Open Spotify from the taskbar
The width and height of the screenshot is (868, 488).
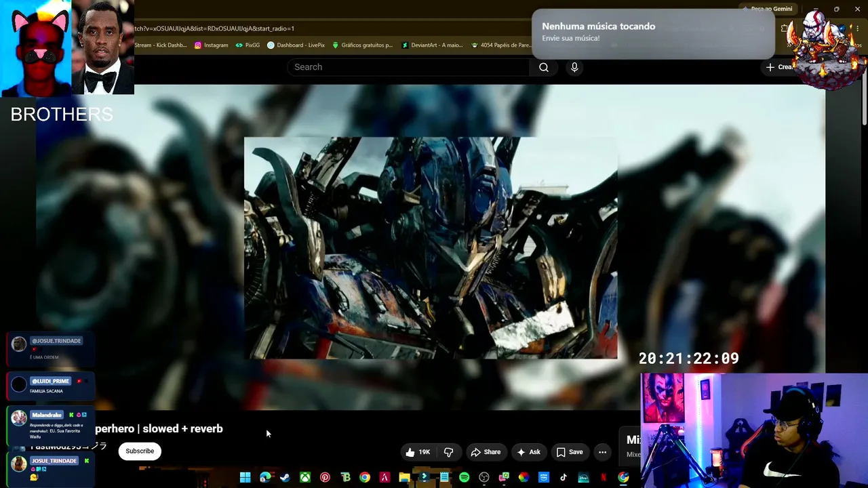[464, 477]
